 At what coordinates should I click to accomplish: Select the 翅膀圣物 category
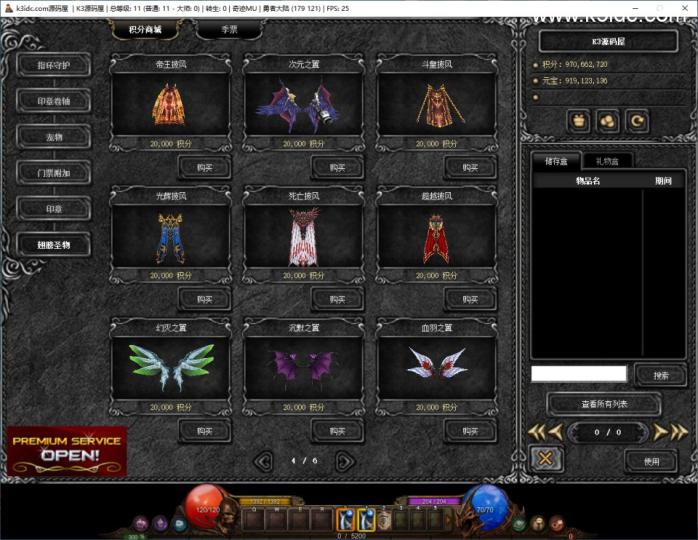point(54,245)
